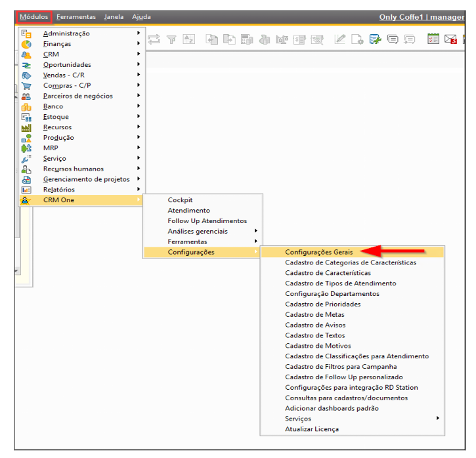Expand the Análises gerenciais submenu
This screenshot has height=458, width=476.
pos(202,232)
